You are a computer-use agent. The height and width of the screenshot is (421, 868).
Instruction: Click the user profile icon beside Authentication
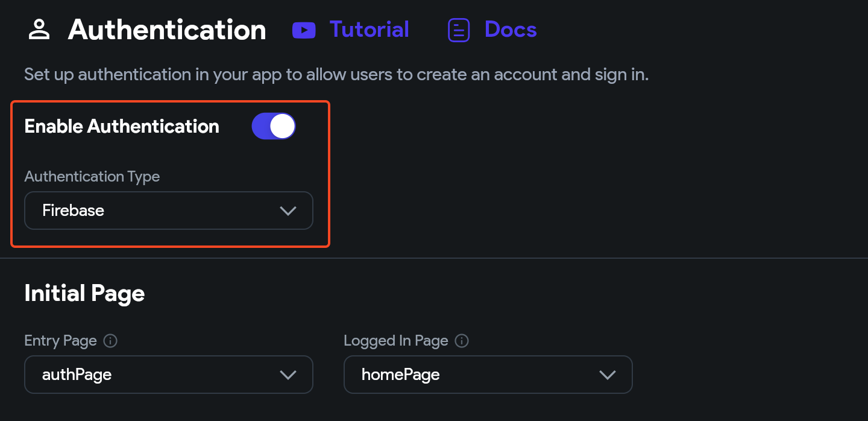tap(39, 30)
